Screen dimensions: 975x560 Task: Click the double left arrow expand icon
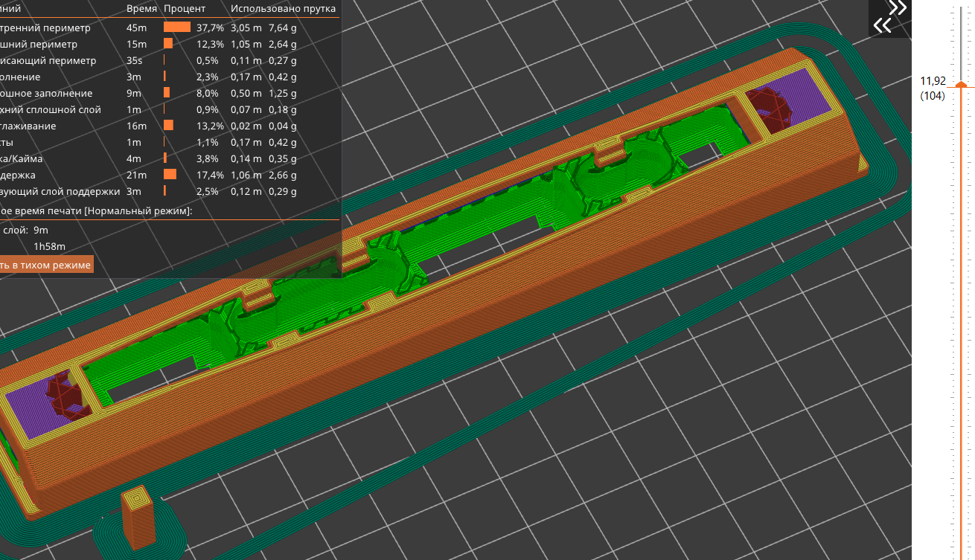(883, 26)
